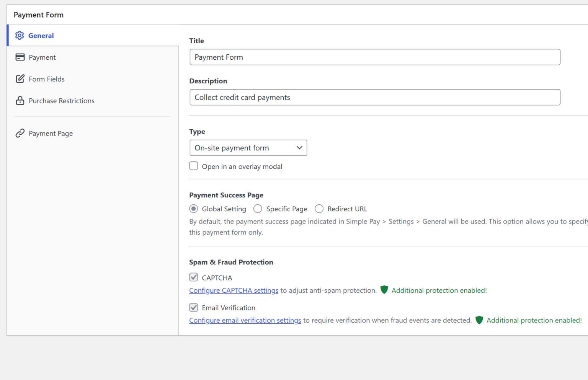Click the padlock icon beside Purchase Restrictions
588x380 pixels.
point(20,101)
